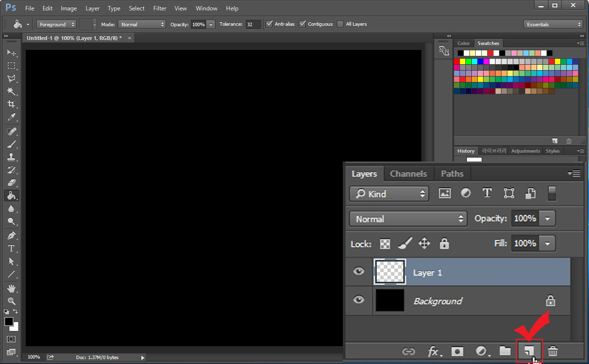This screenshot has width=589, height=364.
Task: Open the options bar Opacity slider arrow
Action: coord(211,24)
